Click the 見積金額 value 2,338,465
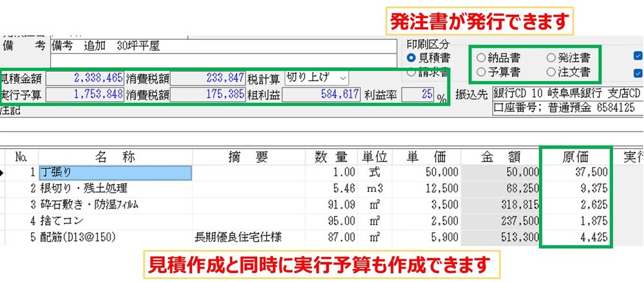644x282 pixels. [84, 78]
